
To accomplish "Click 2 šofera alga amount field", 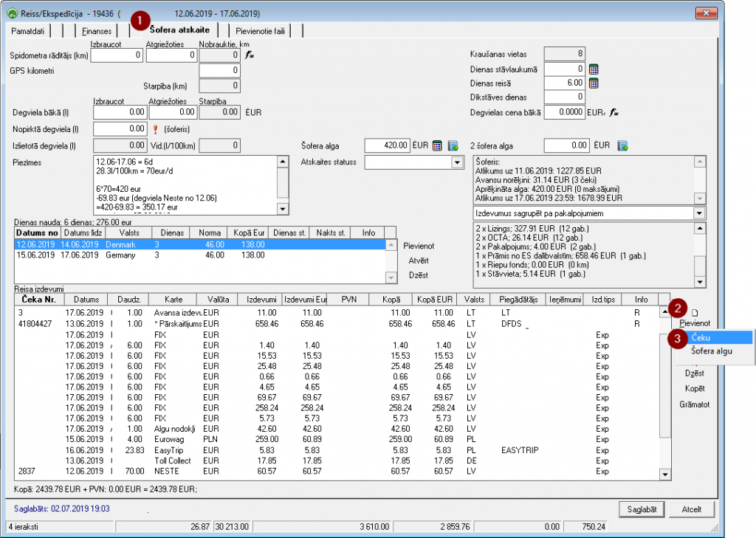I will (566, 145).
